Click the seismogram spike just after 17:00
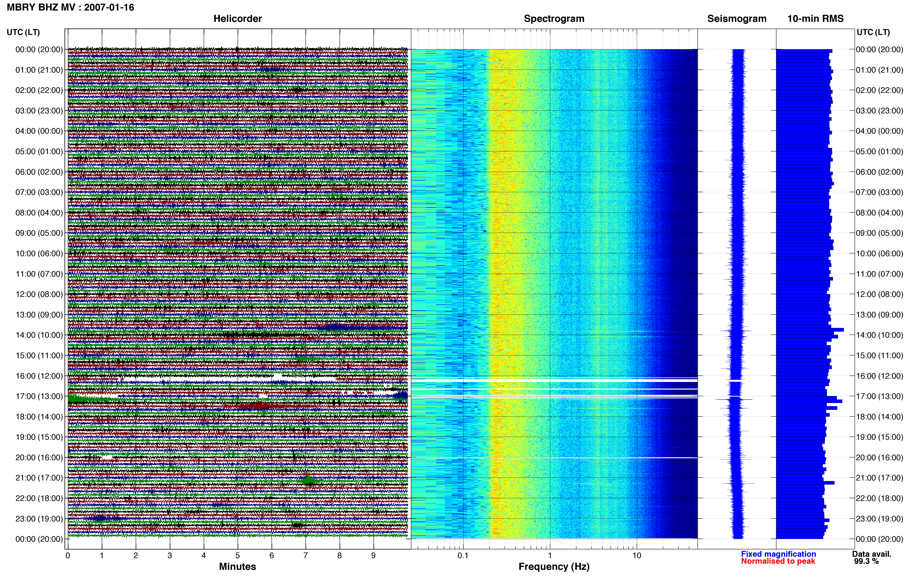The image size is (924, 578). (x=734, y=400)
